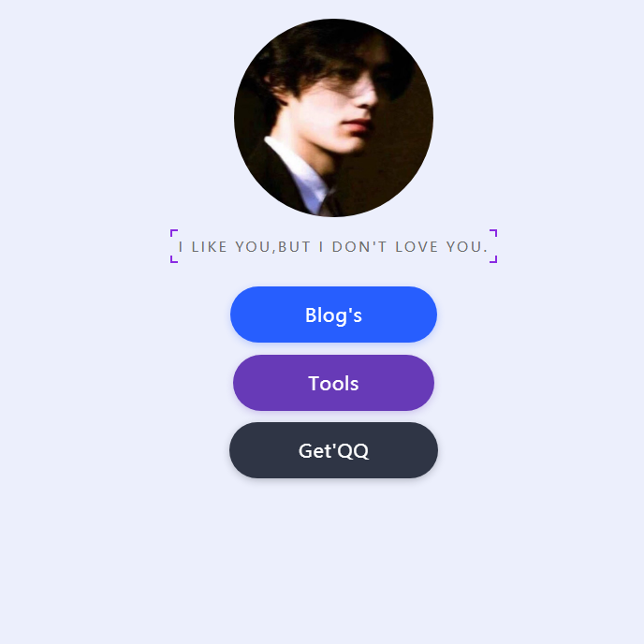Open the blue Blog's button
Image resolution: width=644 pixels, height=644 pixels.
click(x=333, y=315)
